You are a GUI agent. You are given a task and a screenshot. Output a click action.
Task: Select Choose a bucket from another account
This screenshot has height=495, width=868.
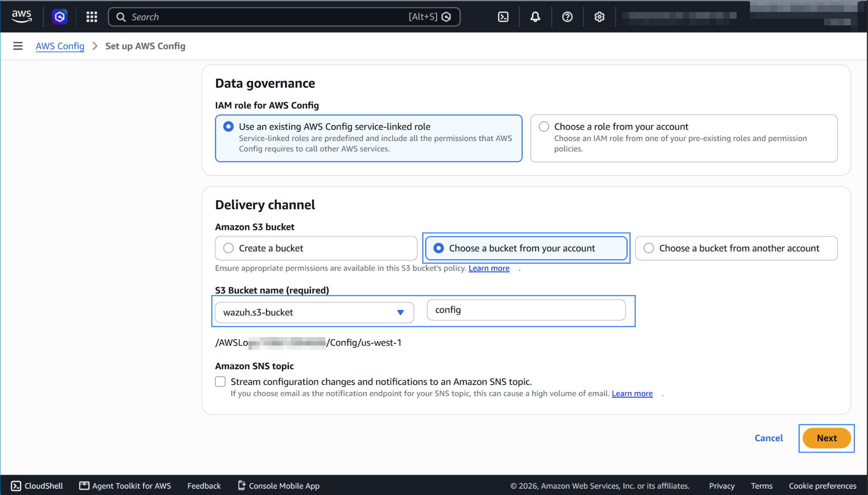tap(736, 248)
